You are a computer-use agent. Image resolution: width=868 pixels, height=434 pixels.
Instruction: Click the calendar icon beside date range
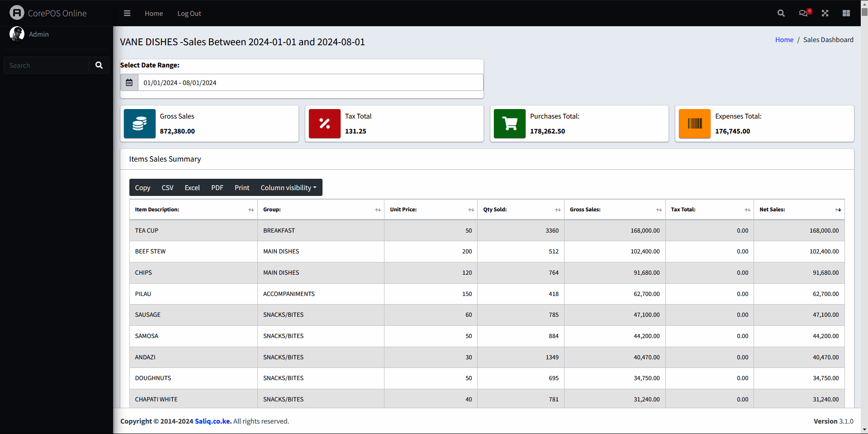pyautogui.click(x=129, y=83)
